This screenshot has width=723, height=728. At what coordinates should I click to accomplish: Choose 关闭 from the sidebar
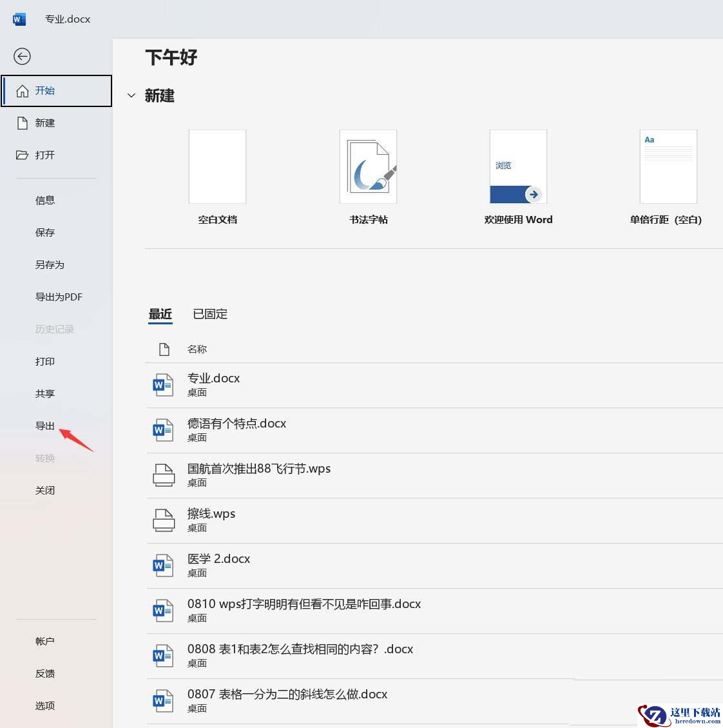(x=45, y=490)
